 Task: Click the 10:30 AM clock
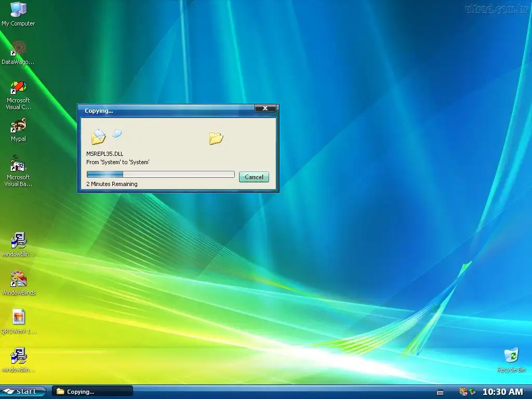click(503, 392)
